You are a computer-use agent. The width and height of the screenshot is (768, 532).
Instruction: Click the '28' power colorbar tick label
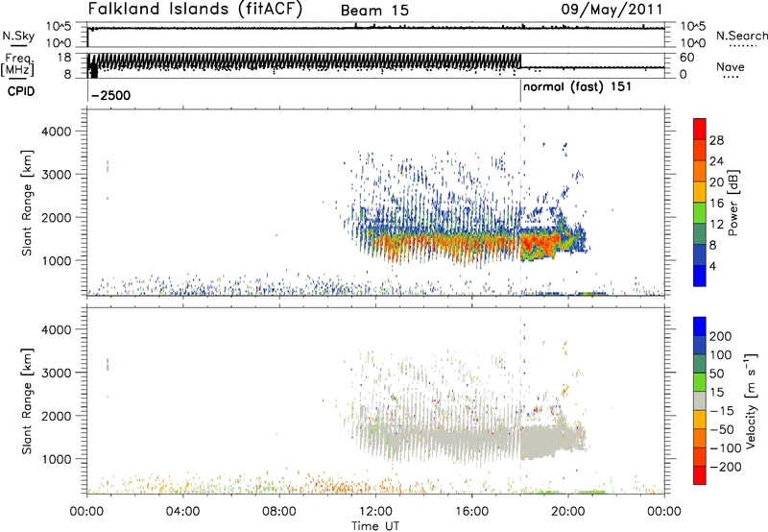(716, 140)
